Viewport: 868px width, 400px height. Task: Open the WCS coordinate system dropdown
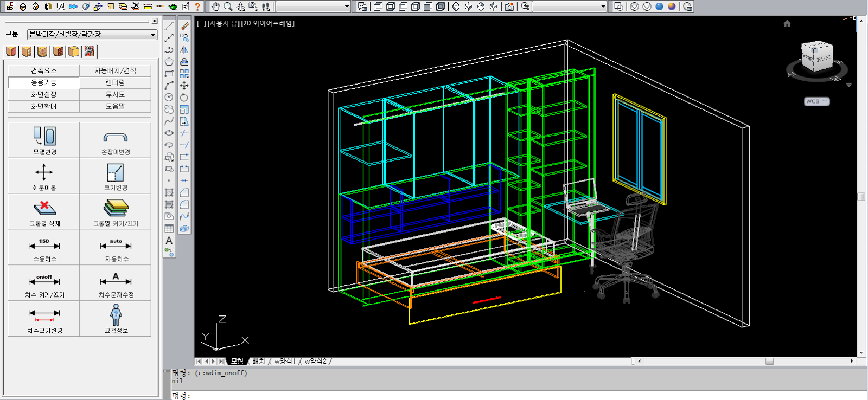[816, 101]
